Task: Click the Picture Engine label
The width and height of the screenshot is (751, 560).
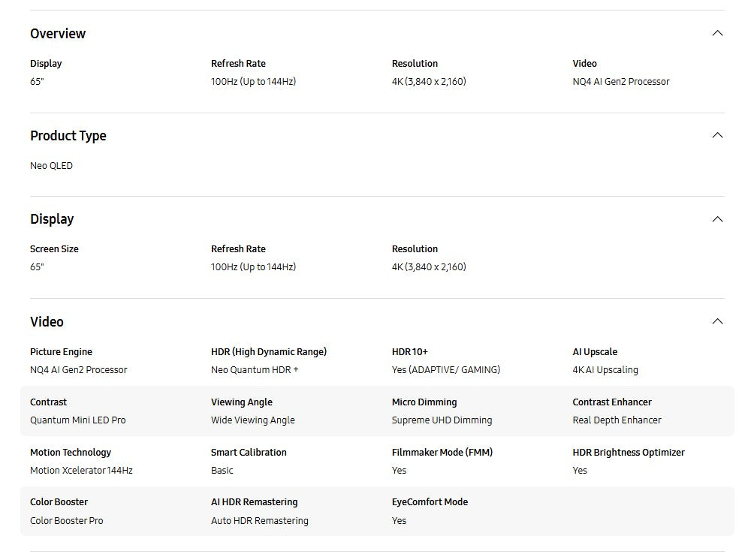Action: [x=61, y=352]
